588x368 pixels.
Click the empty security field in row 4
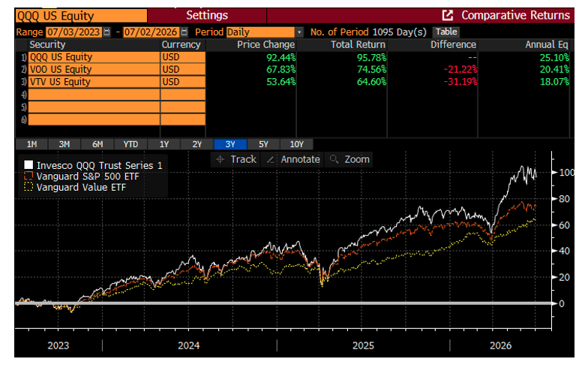(94, 95)
